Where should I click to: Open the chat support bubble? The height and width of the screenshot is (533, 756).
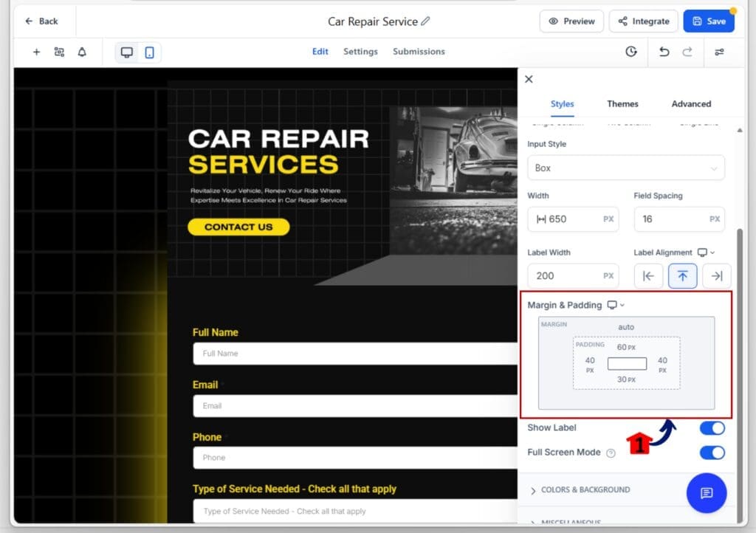coord(706,493)
